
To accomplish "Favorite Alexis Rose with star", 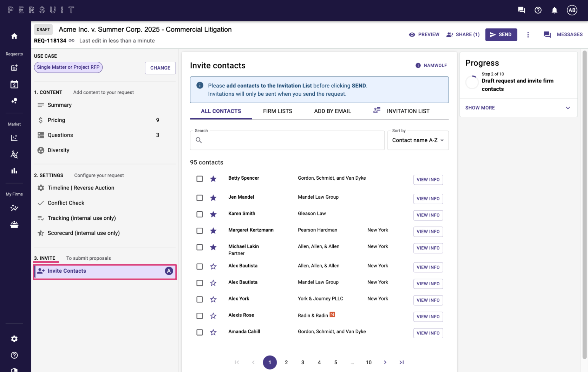I will click(x=213, y=316).
